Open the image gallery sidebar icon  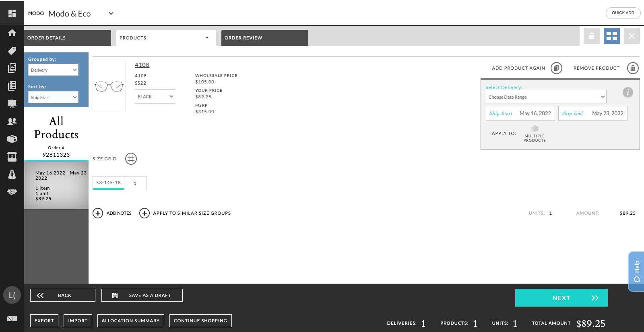pyautogui.click(x=12, y=68)
